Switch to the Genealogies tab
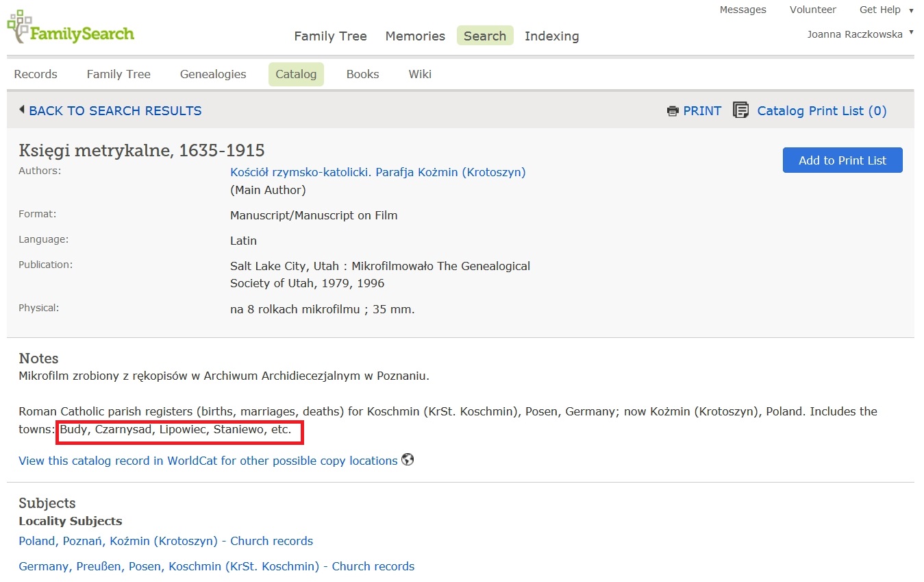Image resolution: width=924 pixels, height=582 pixels. tap(213, 74)
